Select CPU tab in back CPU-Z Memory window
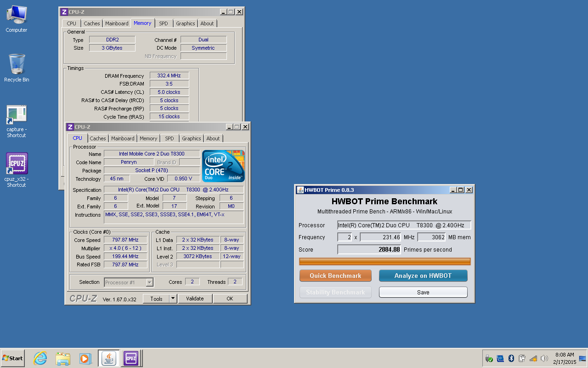588x368 pixels. tap(72, 23)
